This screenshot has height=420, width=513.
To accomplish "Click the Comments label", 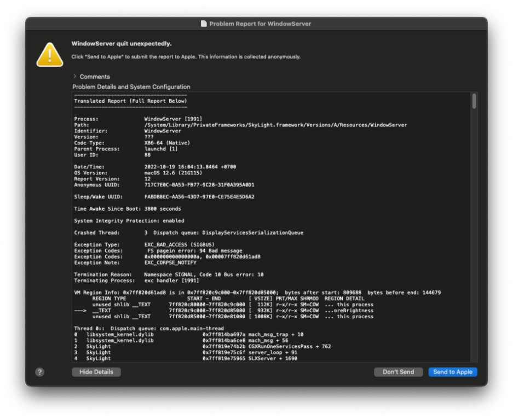I will (95, 77).
